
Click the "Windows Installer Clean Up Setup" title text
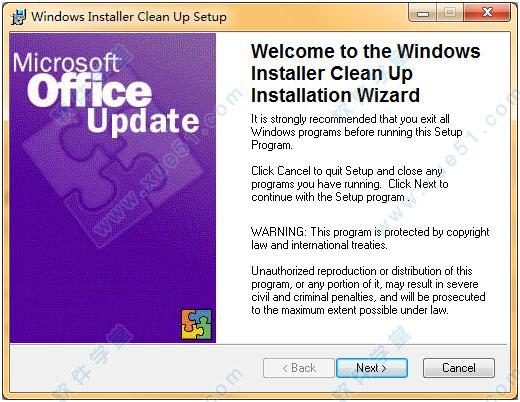tap(129, 16)
